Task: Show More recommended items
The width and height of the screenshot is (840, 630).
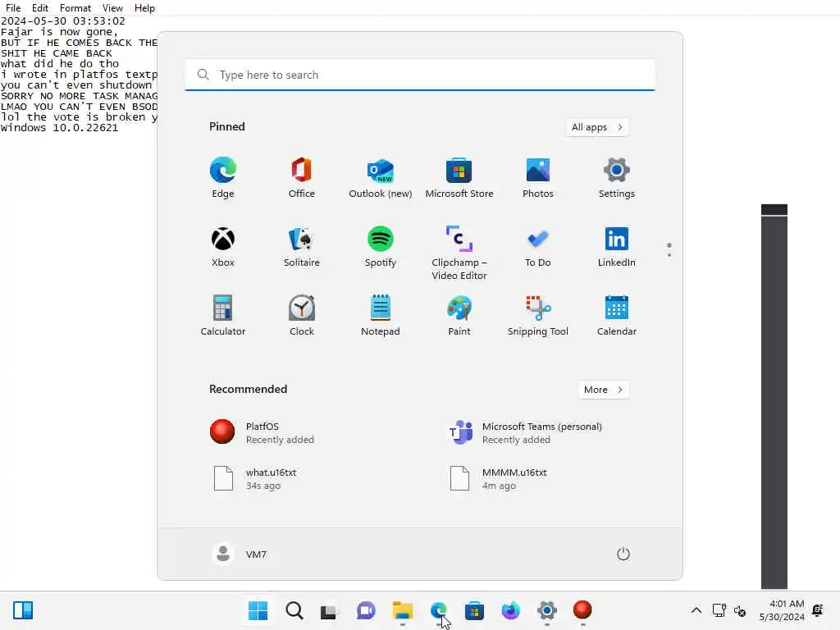Action: (604, 390)
